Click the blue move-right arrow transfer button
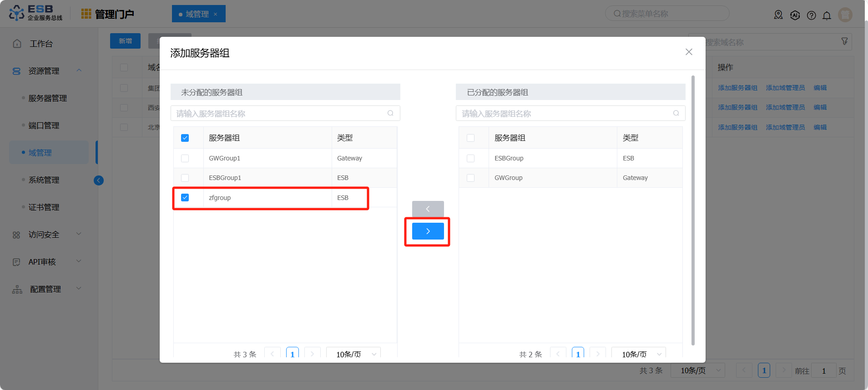 [x=428, y=231]
